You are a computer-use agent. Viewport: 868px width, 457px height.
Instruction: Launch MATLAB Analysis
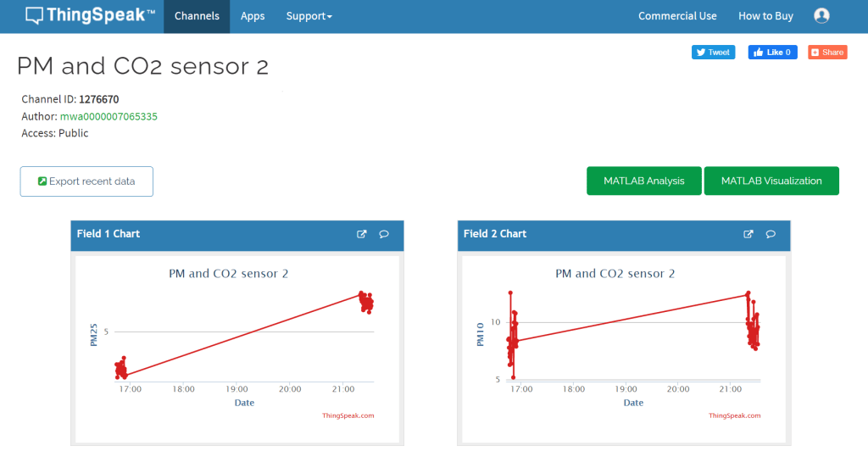[644, 181]
